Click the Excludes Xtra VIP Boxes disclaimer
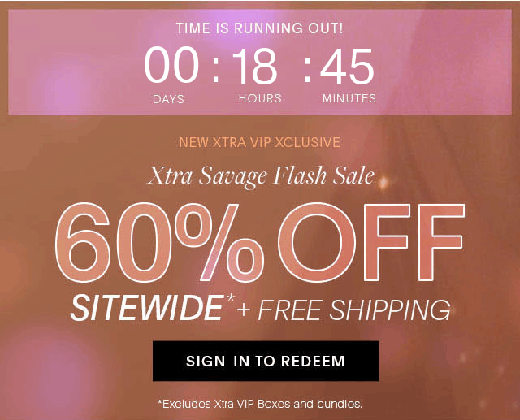The height and width of the screenshot is (420, 520). pos(260,404)
